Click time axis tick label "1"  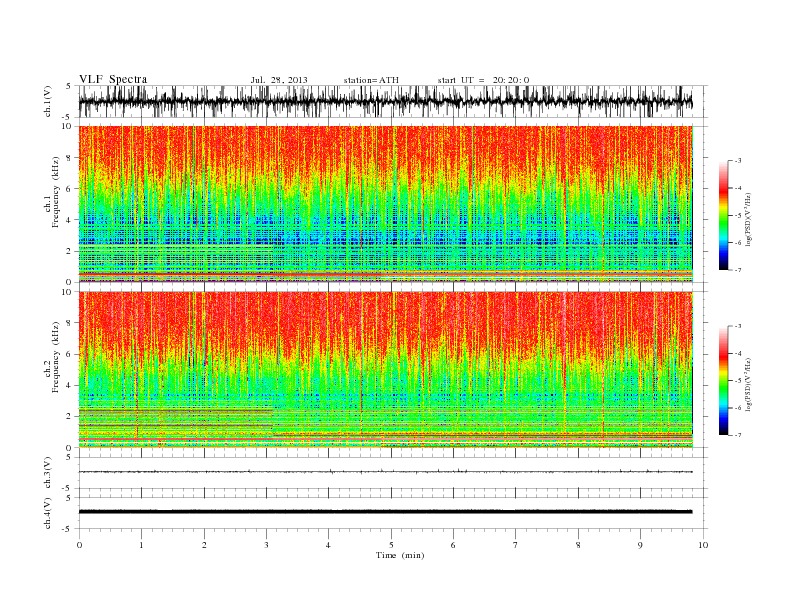tap(141, 545)
